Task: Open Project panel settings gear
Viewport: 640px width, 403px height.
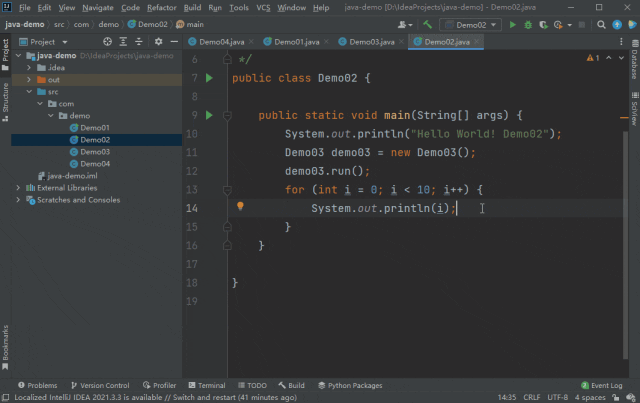Action: click(x=158, y=42)
